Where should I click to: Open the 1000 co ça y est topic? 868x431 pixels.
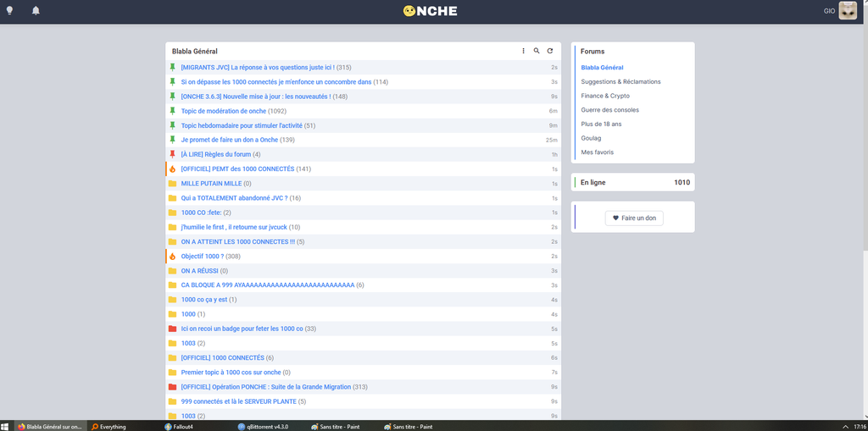(x=204, y=300)
